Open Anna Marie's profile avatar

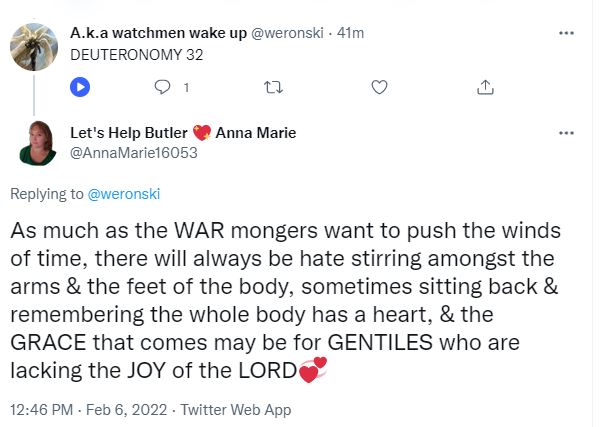click(x=38, y=143)
